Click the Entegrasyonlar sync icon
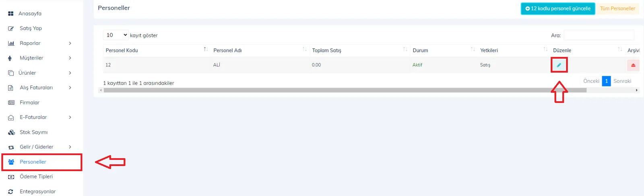The height and width of the screenshot is (196, 644). pyautogui.click(x=11, y=192)
